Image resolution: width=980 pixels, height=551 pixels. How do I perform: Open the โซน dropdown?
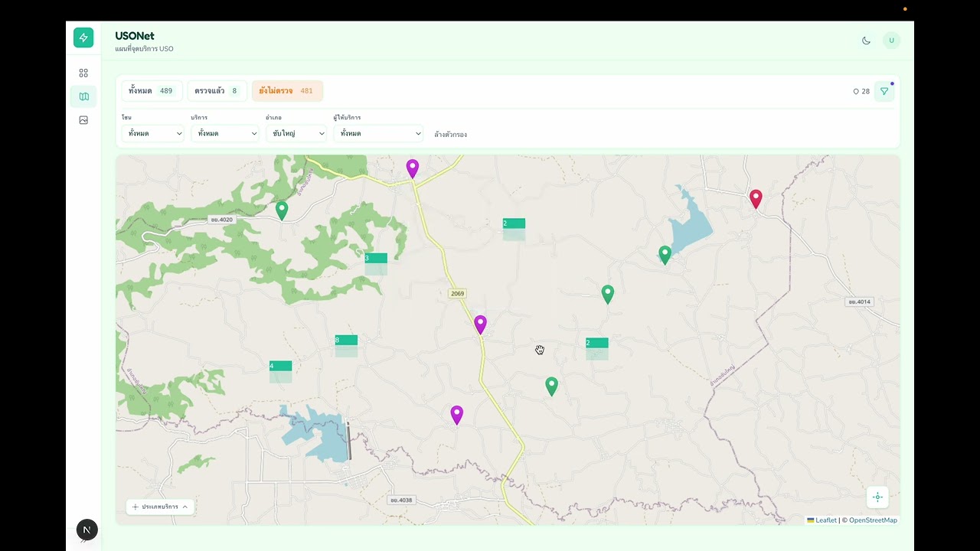pos(153,133)
